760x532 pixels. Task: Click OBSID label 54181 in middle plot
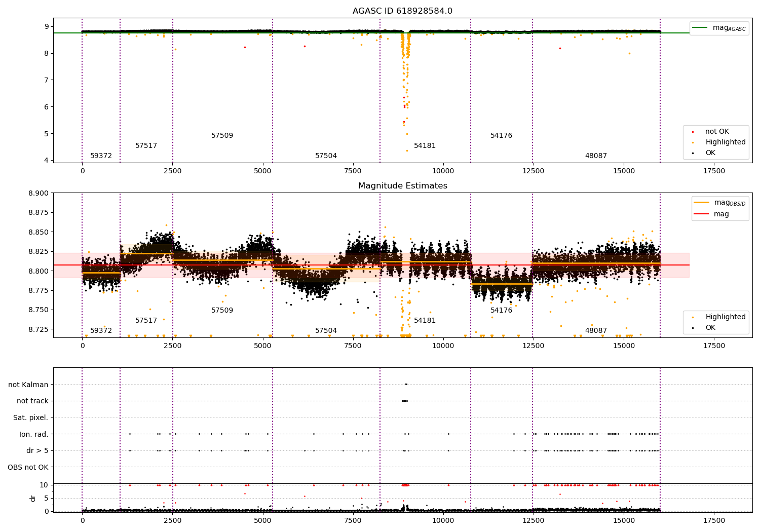coord(425,321)
